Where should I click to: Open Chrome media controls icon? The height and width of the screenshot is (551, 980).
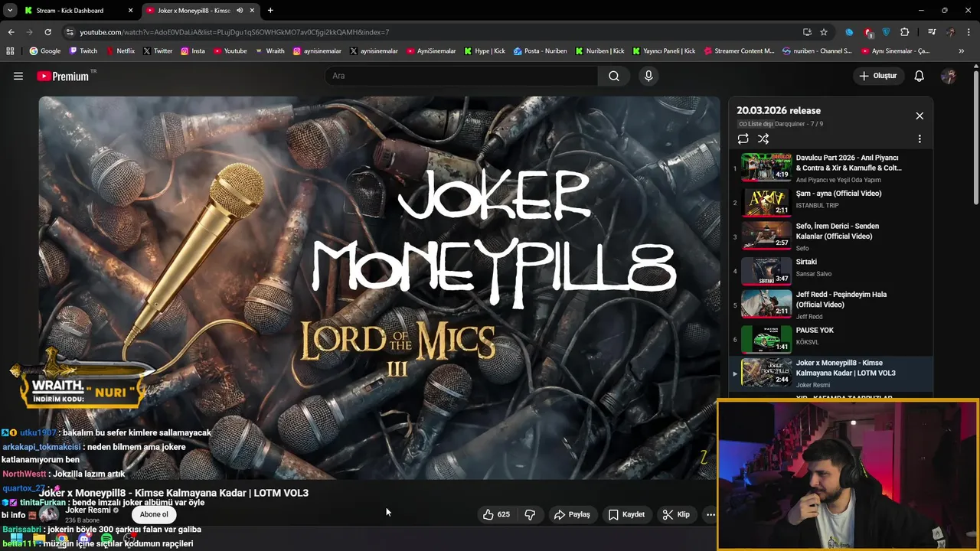[x=932, y=32]
